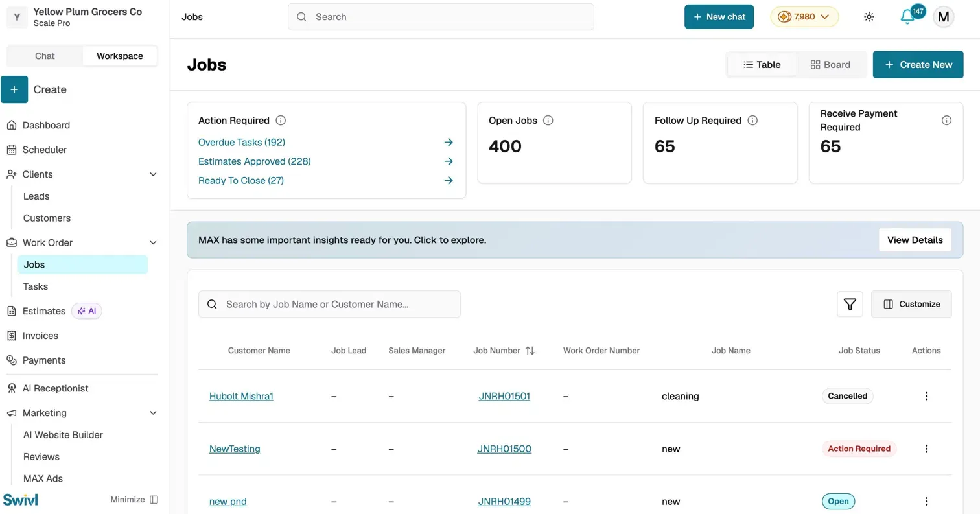Click the arrow next to Overdue Tasks

coord(449,142)
